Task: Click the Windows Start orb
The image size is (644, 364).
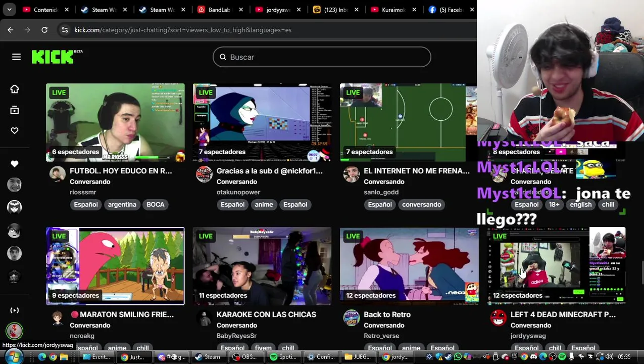Action: [x=14, y=356]
